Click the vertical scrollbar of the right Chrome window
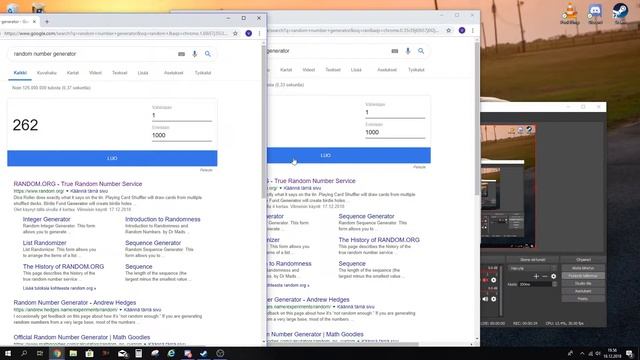Screen dimensions: 640x360 coord(477,118)
